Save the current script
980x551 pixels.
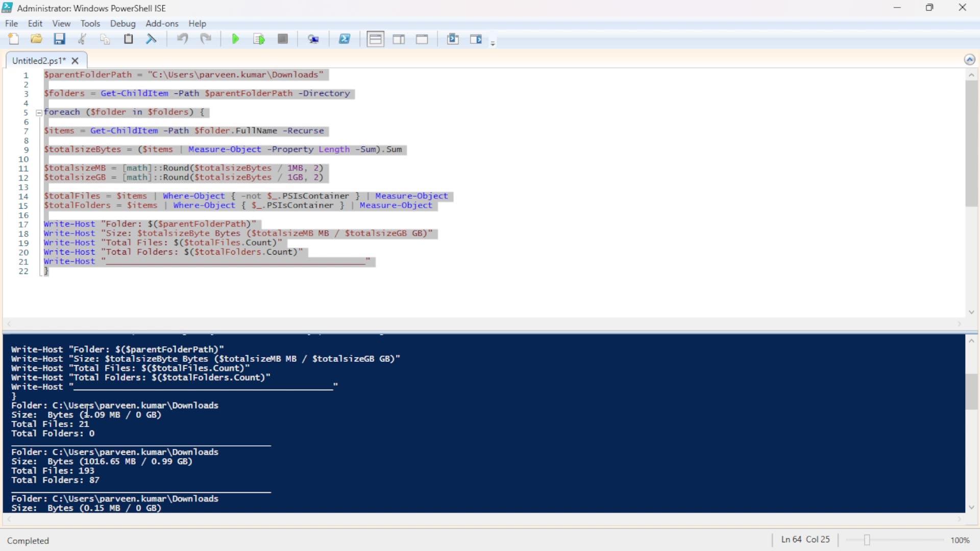60,38
